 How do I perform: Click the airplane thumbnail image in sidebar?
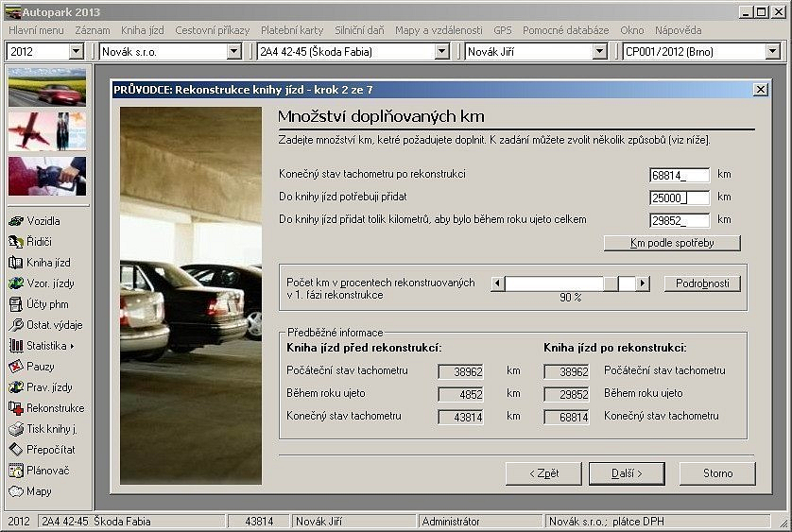coord(47,131)
